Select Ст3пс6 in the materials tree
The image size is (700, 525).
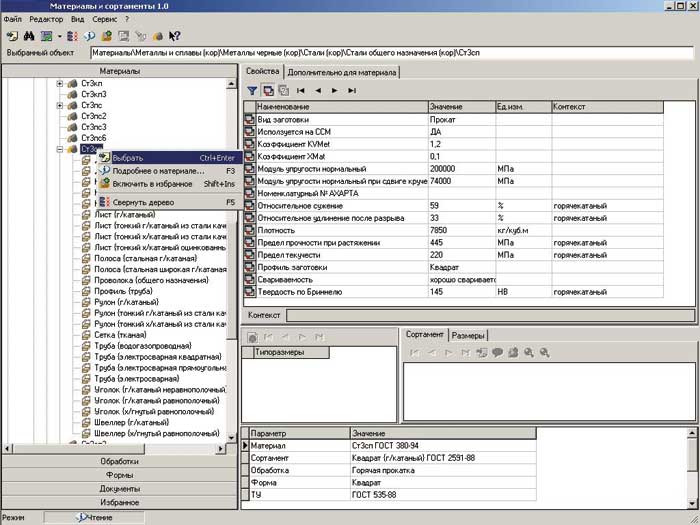[94, 138]
